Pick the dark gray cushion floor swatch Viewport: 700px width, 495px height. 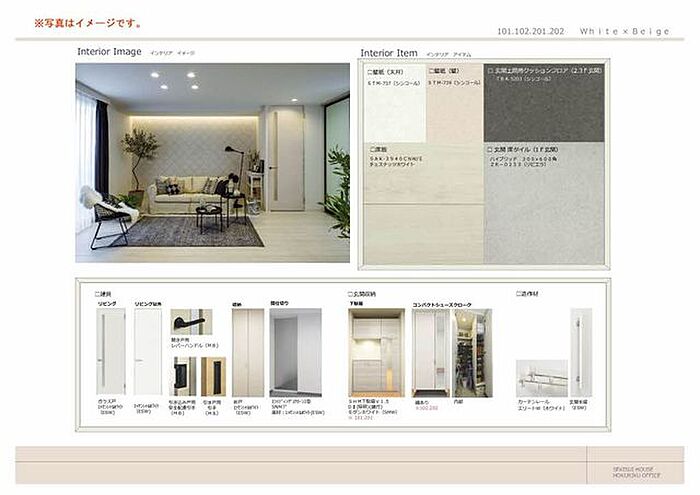[x=546, y=110]
